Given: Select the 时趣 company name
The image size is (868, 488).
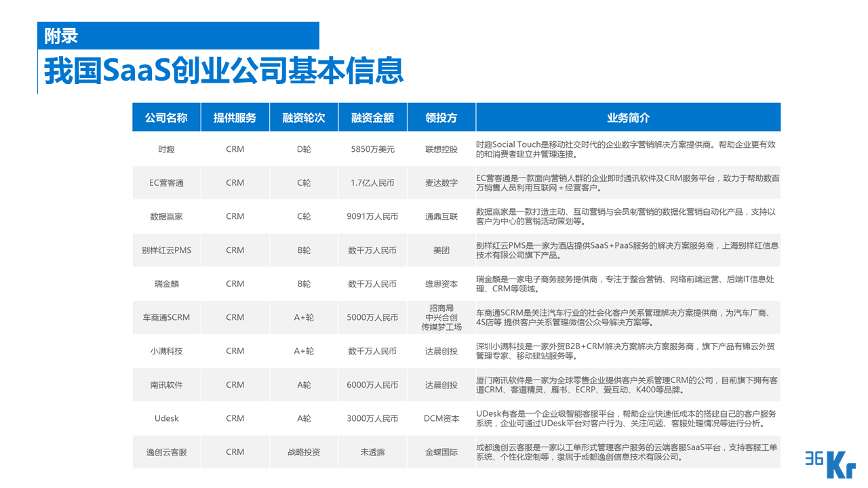Looking at the screenshot, I should (166, 149).
